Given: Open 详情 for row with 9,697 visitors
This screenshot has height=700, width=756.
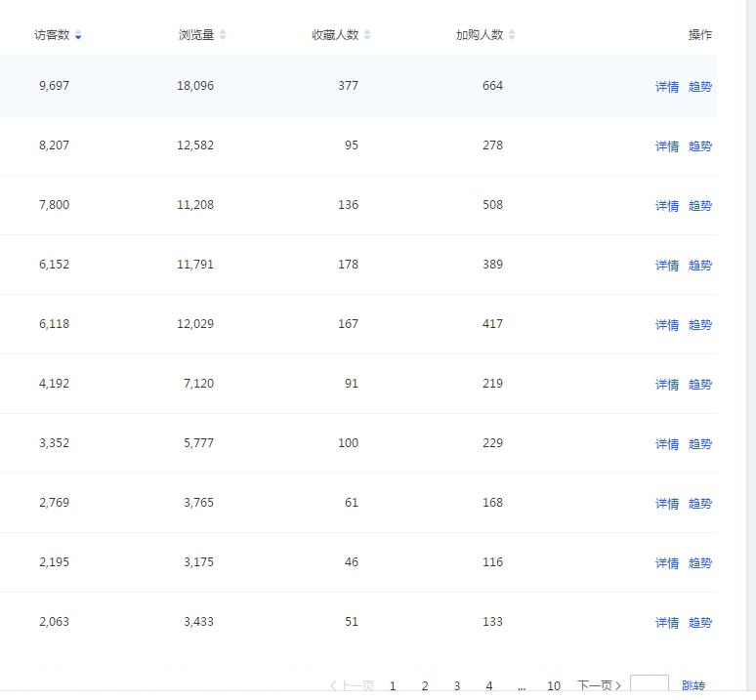Looking at the screenshot, I should click(666, 87).
